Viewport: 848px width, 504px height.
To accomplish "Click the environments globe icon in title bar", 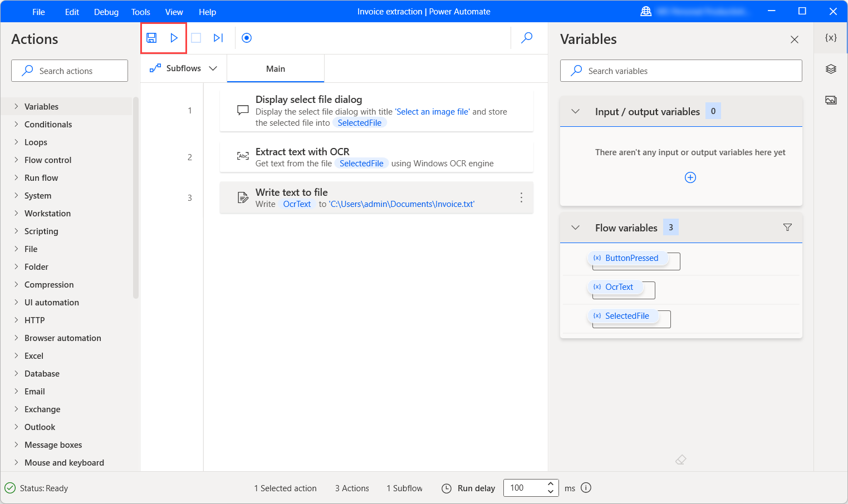I will click(x=646, y=11).
